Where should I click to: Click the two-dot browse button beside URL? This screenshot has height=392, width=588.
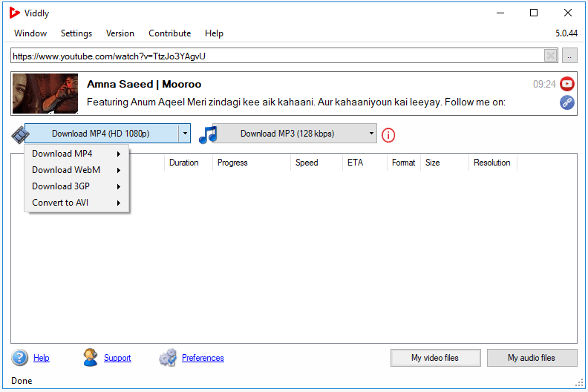(569, 56)
